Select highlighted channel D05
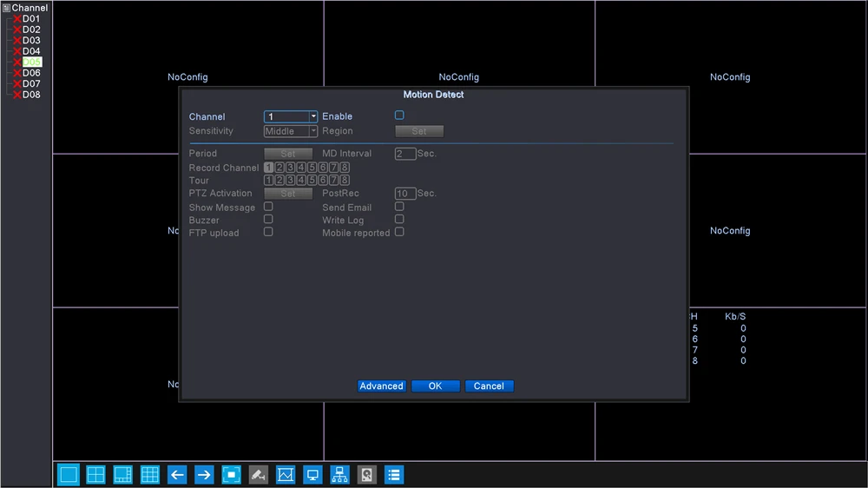The image size is (868, 488). tap(31, 62)
